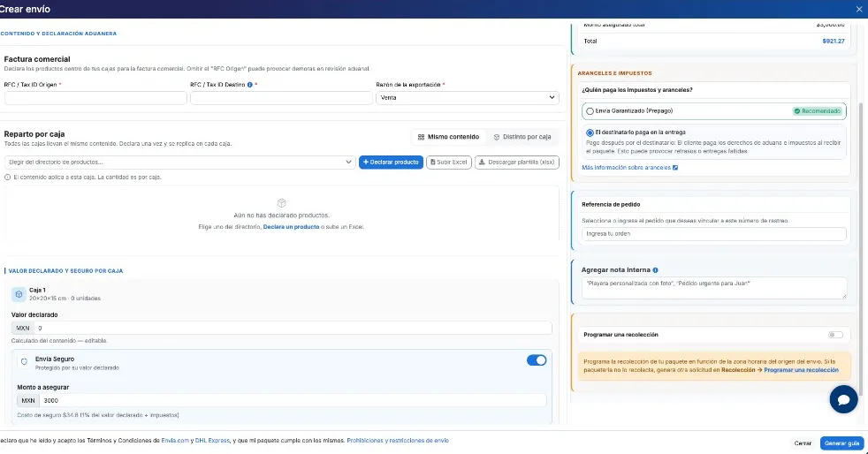Click 'ARANCELES E IMPUESTOS' section title
This screenshot has height=454, width=868.
click(614, 73)
